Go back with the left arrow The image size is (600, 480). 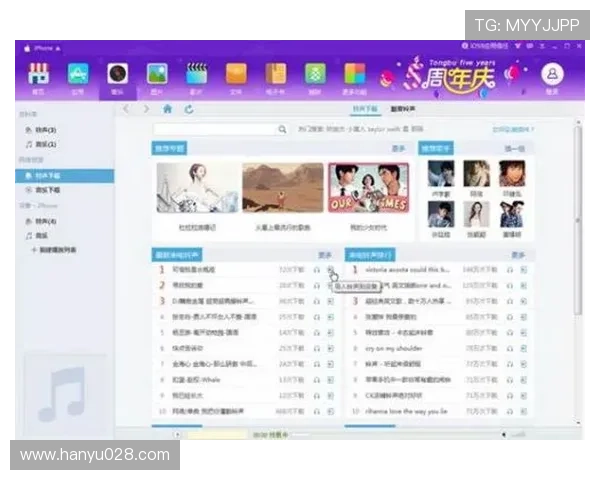126,109
